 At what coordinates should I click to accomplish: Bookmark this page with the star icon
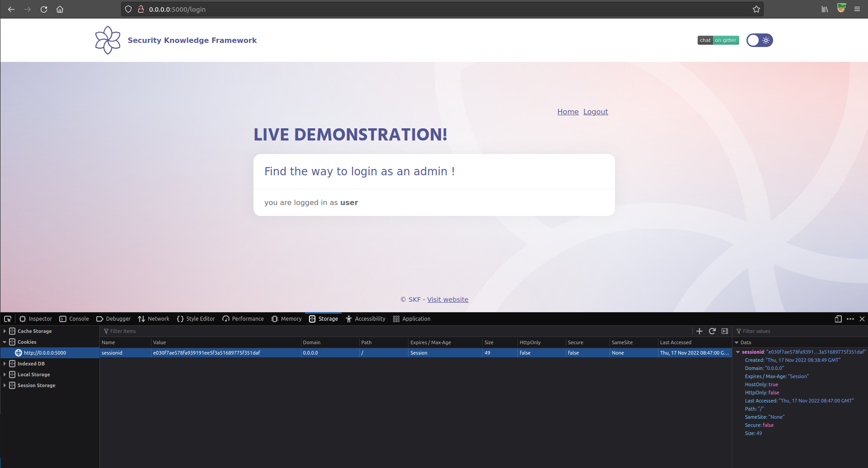(756, 9)
